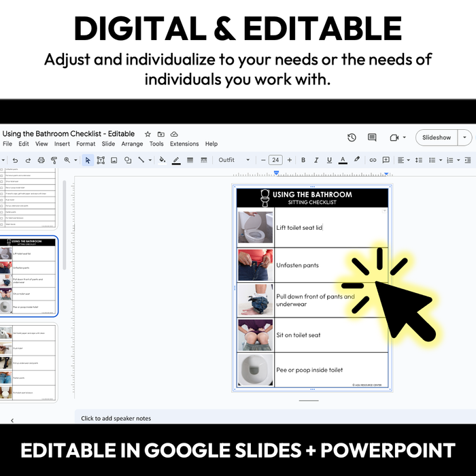Viewport: 476px width, 476px height.
Task: Select the Shape tool
Action: click(127, 160)
